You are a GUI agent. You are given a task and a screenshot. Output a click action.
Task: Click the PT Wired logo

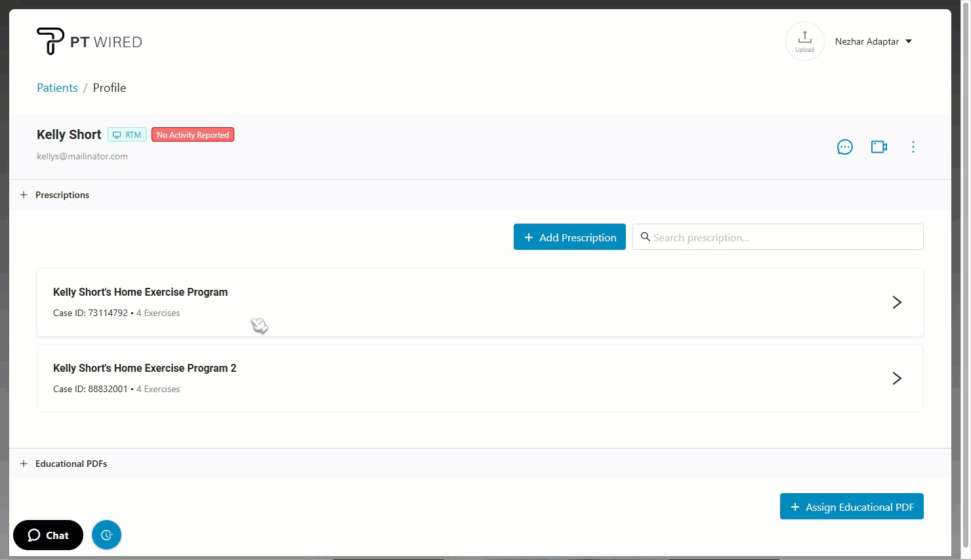click(89, 41)
